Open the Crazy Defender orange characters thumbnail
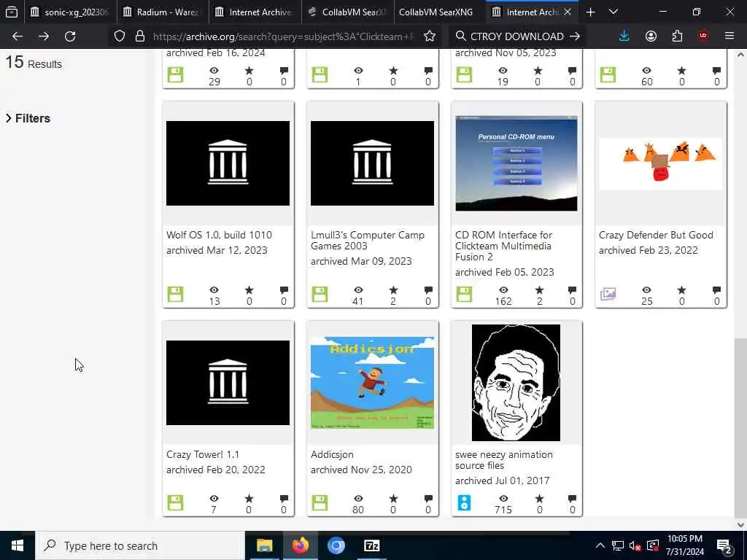 [x=661, y=163]
